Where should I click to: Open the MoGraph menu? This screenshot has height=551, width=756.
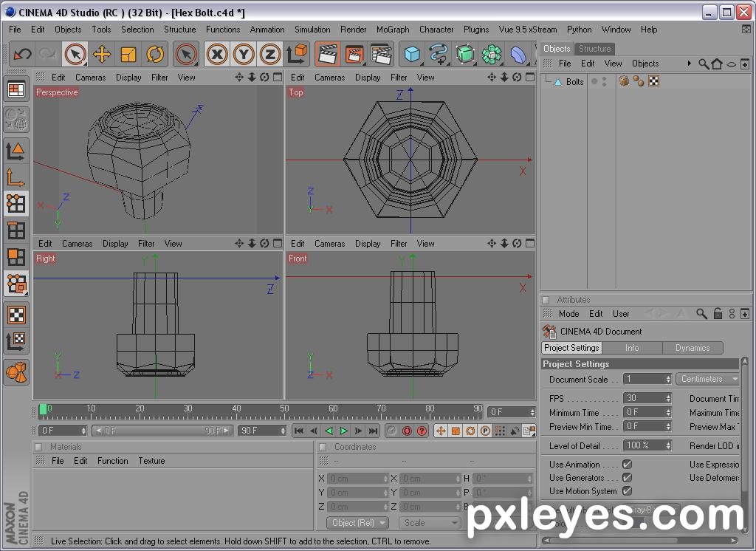pos(393,30)
